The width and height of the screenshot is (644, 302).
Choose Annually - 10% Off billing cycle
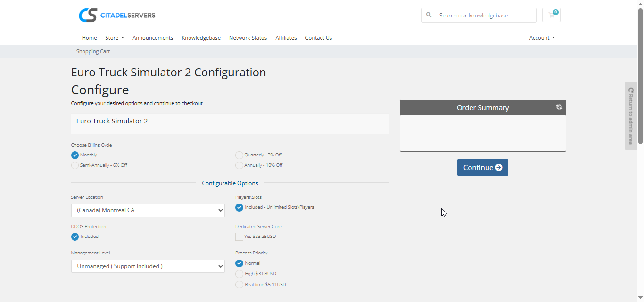[239, 165]
